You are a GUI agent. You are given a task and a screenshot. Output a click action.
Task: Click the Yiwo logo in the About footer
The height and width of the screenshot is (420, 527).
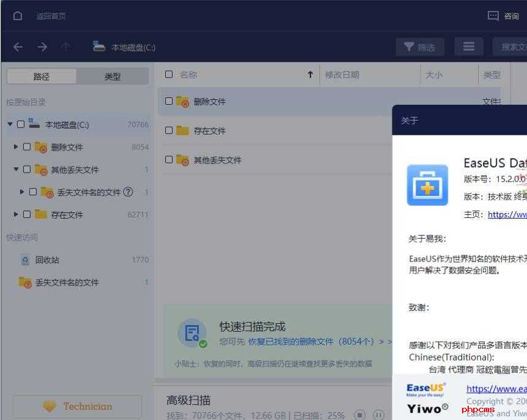427,408
